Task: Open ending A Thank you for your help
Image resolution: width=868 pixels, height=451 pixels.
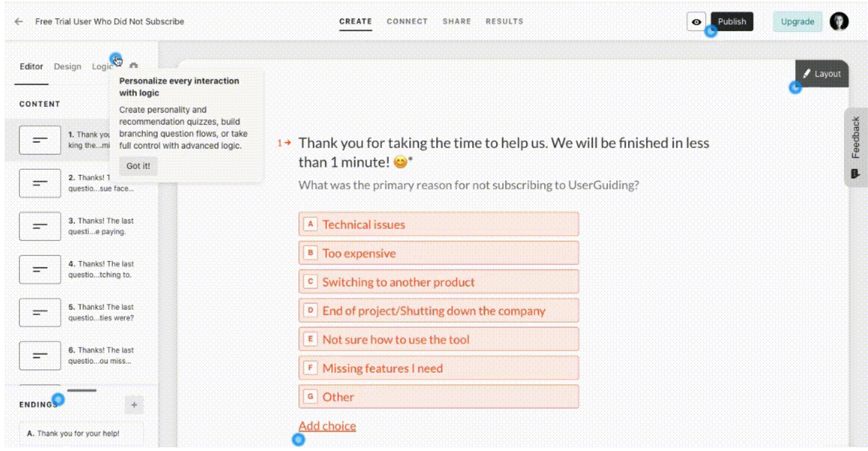Action: (x=82, y=434)
